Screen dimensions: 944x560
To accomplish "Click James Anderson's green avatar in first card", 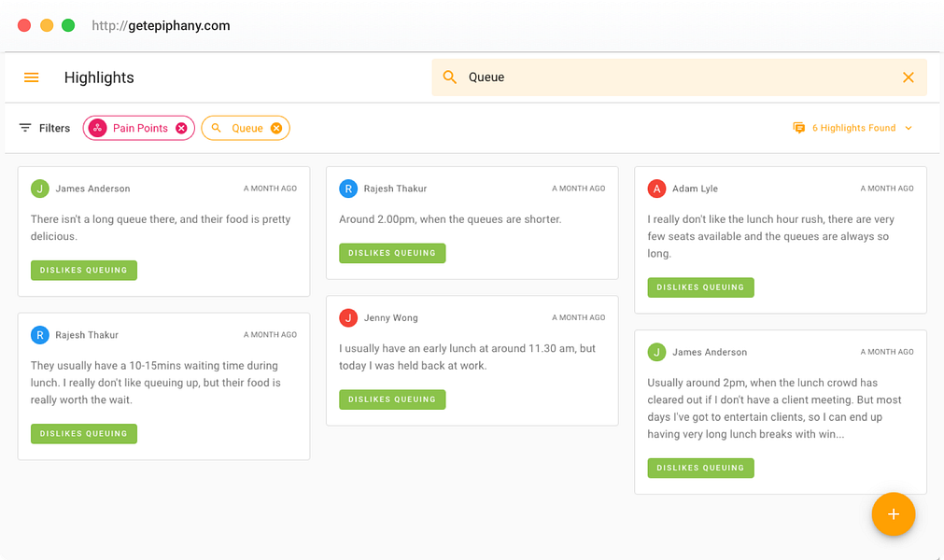I will pyautogui.click(x=40, y=189).
